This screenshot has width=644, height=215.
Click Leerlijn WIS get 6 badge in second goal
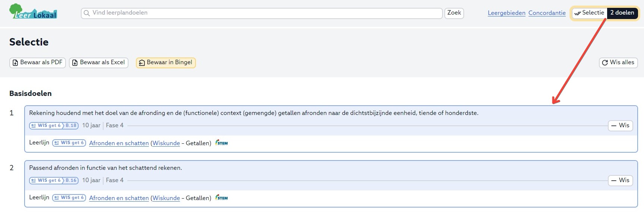(x=69, y=198)
